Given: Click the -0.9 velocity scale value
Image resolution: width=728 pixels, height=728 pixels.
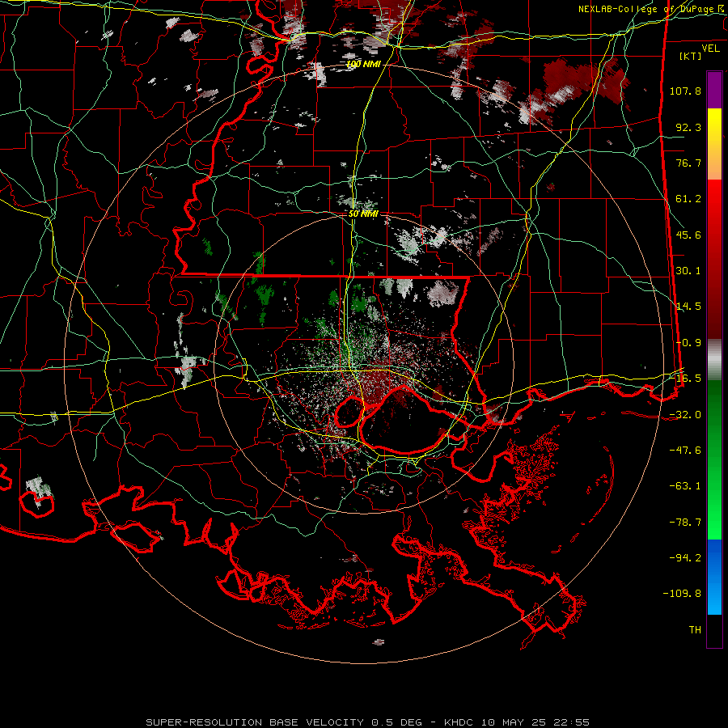Looking at the screenshot, I should [x=688, y=343].
